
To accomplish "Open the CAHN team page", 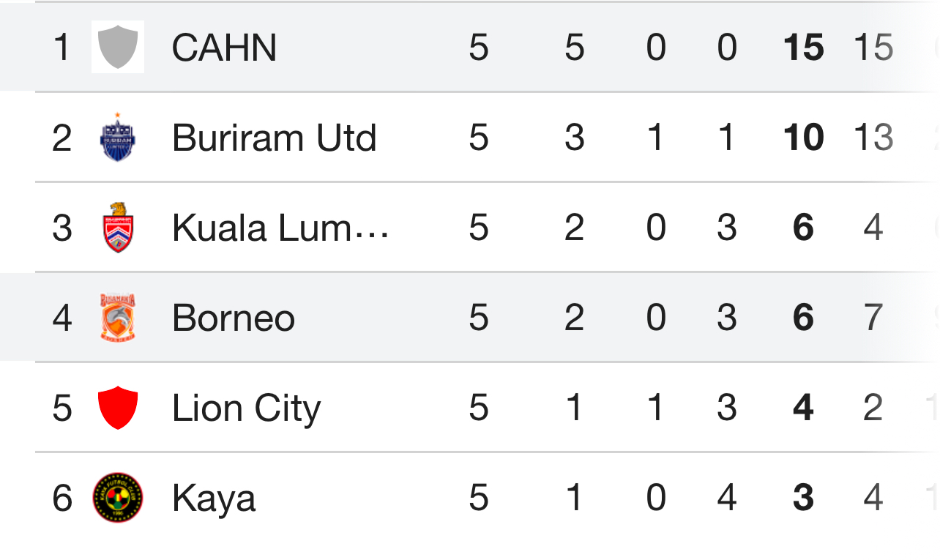I will click(224, 48).
